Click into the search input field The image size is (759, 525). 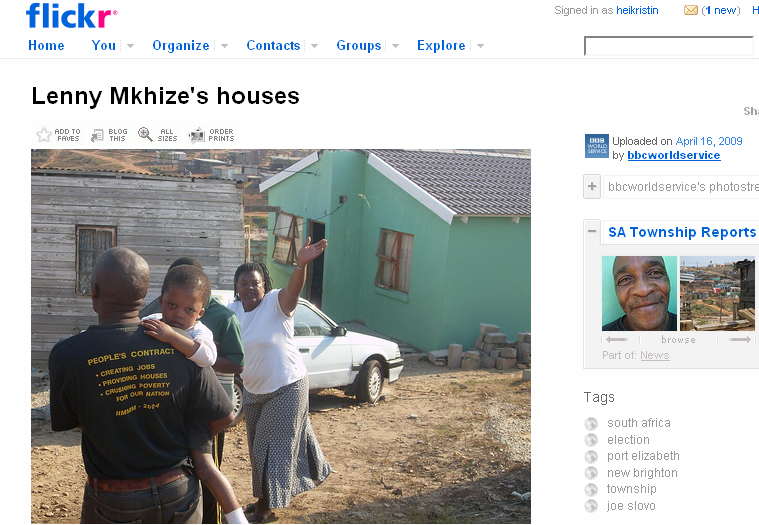668,46
